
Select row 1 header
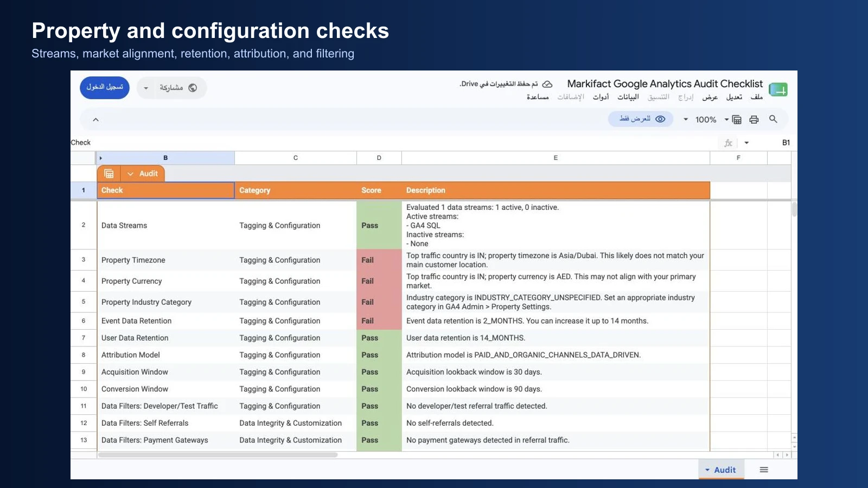[84, 190]
